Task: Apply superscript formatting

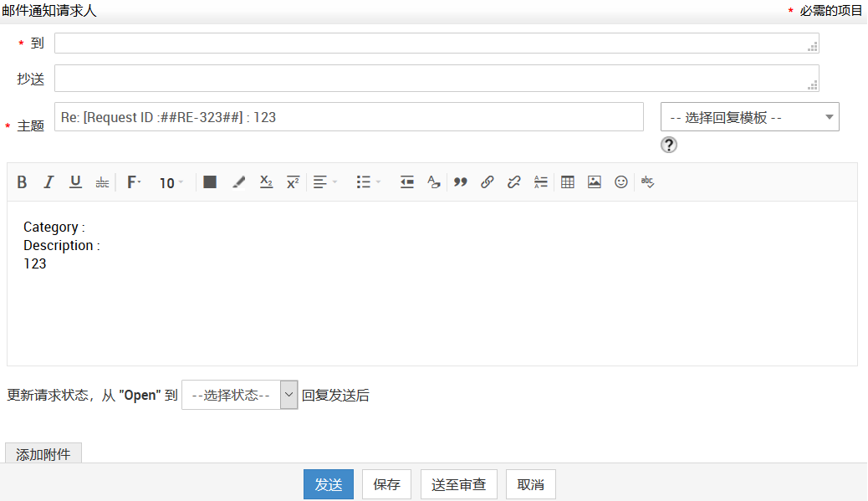Action: (x=293, y=182)
